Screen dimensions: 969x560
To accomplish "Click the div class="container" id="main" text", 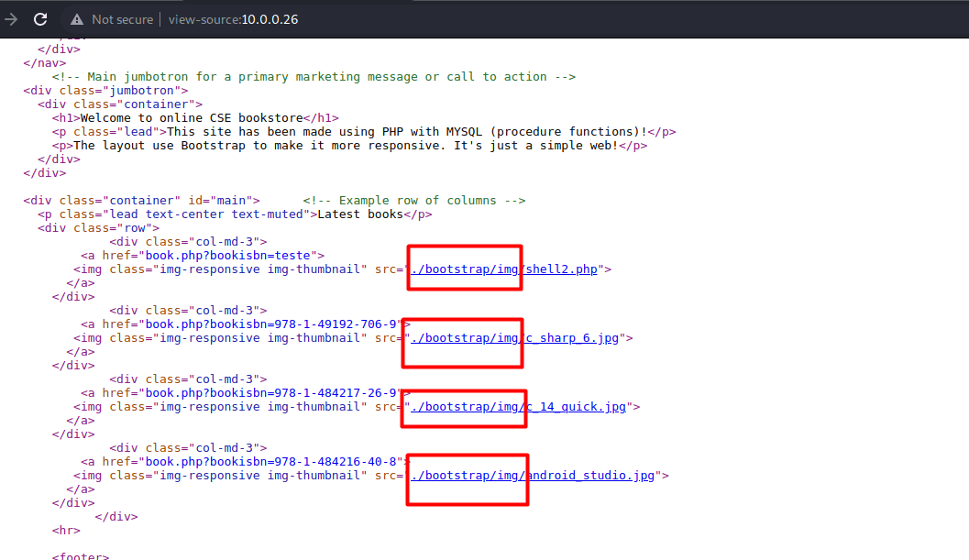I will click(x=141, y=201).
